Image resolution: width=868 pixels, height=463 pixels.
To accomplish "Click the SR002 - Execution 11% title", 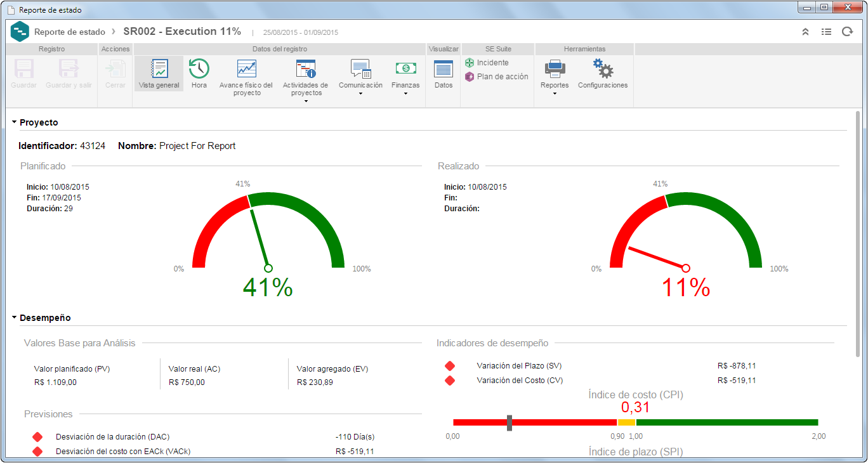I will [182, 31].
